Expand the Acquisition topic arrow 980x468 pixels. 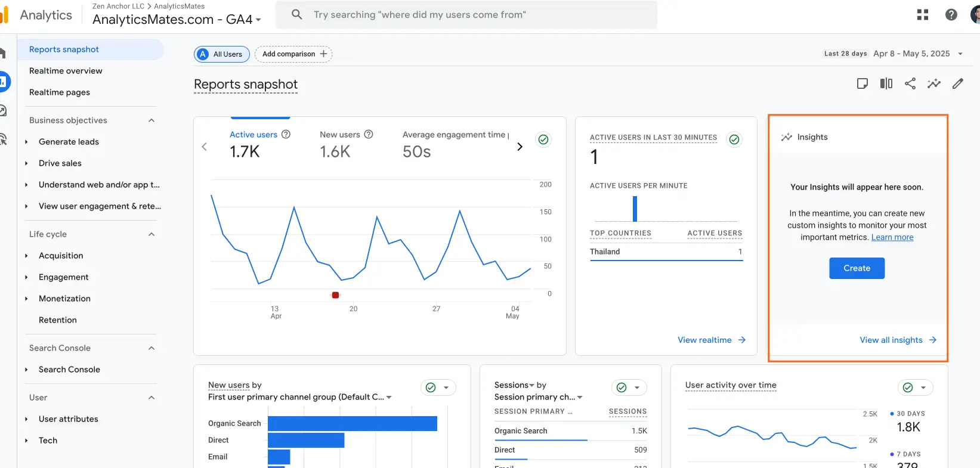pyautogui.click(x=26, y=256)
